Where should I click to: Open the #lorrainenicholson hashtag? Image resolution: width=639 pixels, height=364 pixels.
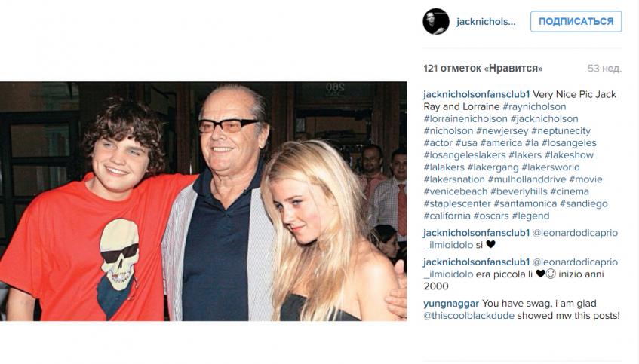(x=465, y=119)
